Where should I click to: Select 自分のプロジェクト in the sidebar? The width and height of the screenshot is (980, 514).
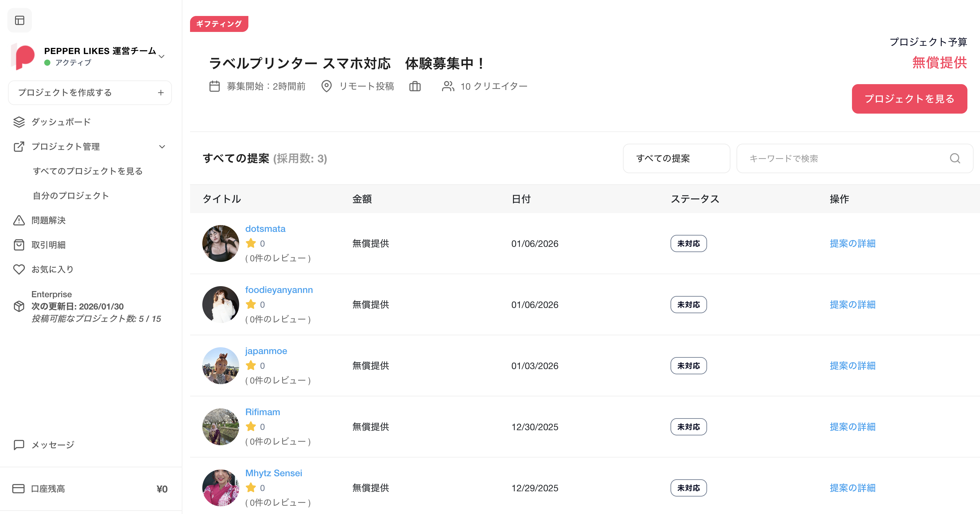pyautogui.click(x=71, y=196)
